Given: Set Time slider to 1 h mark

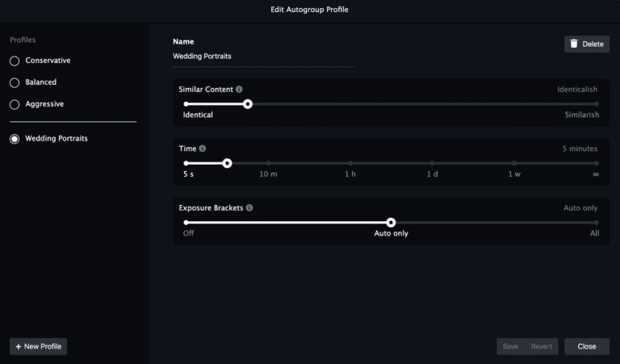Looking at the screenshot, I should point(350,163).
